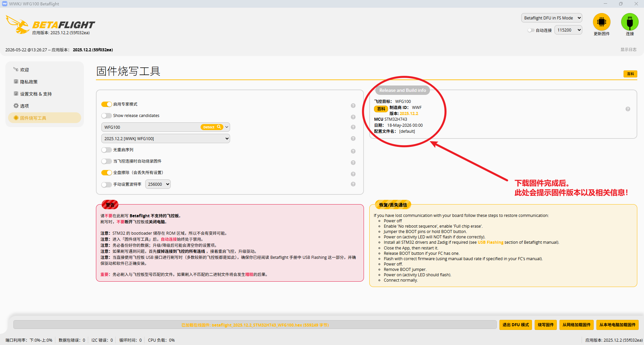This screenshot has width=644, height=345.
Task: Open the 选项 options tab
Action: click(45, 106)
